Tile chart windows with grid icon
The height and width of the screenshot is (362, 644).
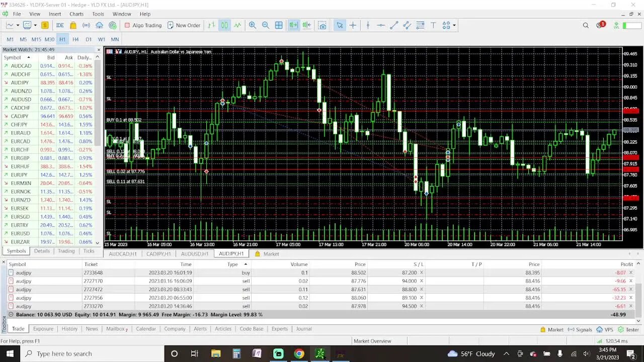[279, 25]
